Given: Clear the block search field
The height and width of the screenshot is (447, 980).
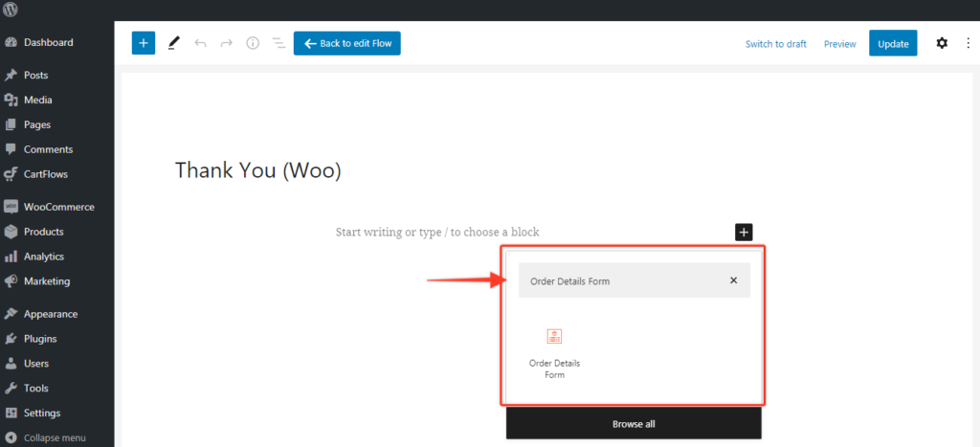Looking at the screenshot, I should (733, 280).
